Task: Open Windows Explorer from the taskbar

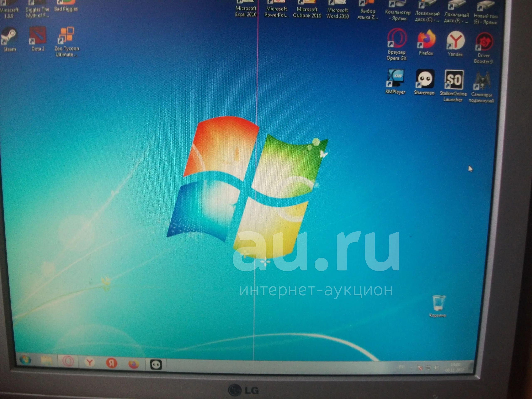Action: pos(46,360)
